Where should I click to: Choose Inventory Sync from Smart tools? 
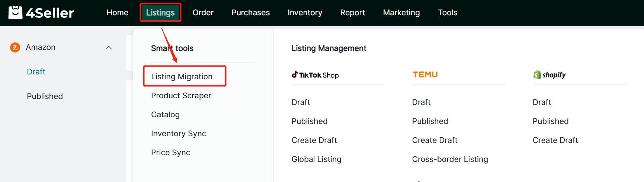click(178, 134)
